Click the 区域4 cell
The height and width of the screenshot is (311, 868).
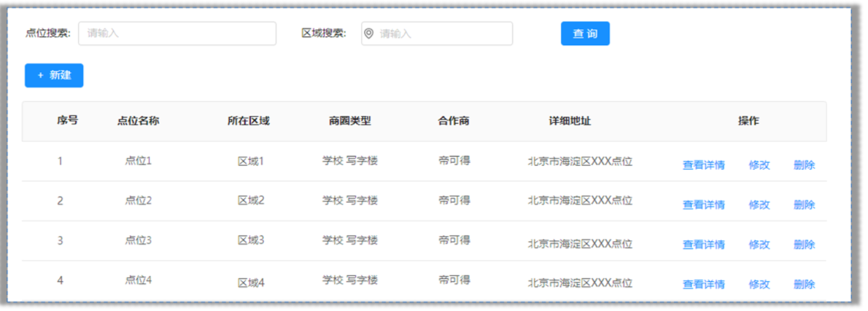click(x=252, y=283)
